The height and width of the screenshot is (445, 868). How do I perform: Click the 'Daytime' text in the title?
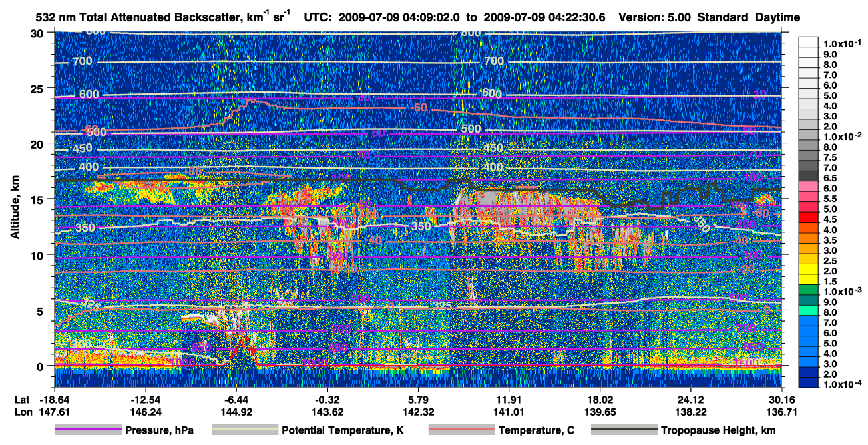click(777, 17)
